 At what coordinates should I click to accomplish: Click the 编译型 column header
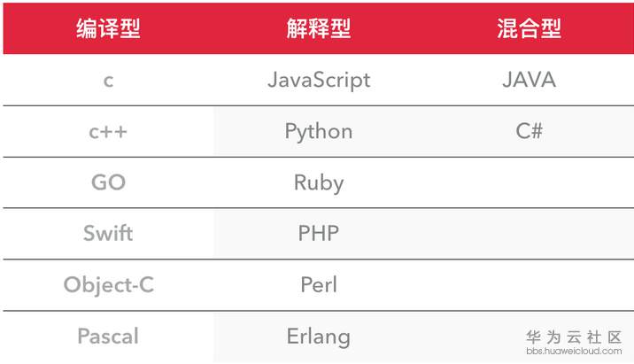pos(108,29)
